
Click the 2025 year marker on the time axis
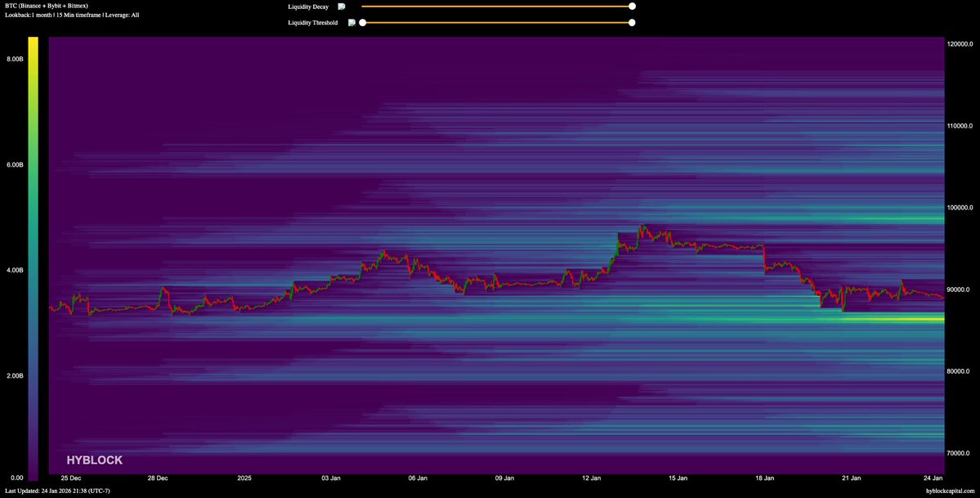[244, 478]
